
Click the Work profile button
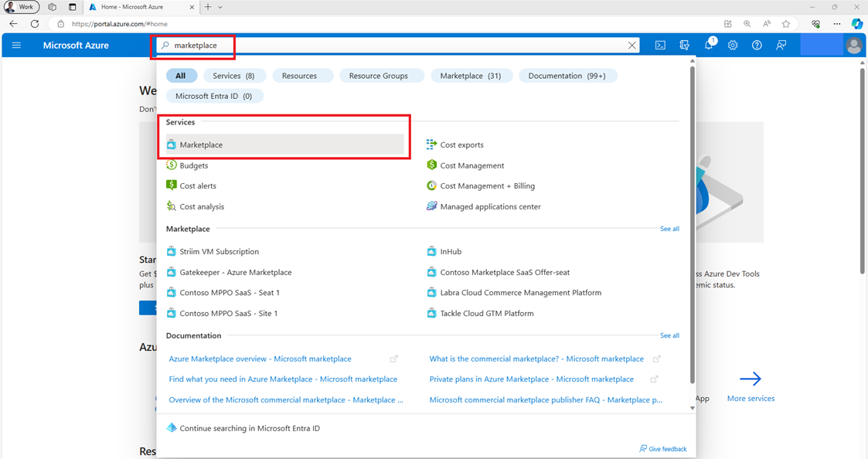(x=22, y=7)
